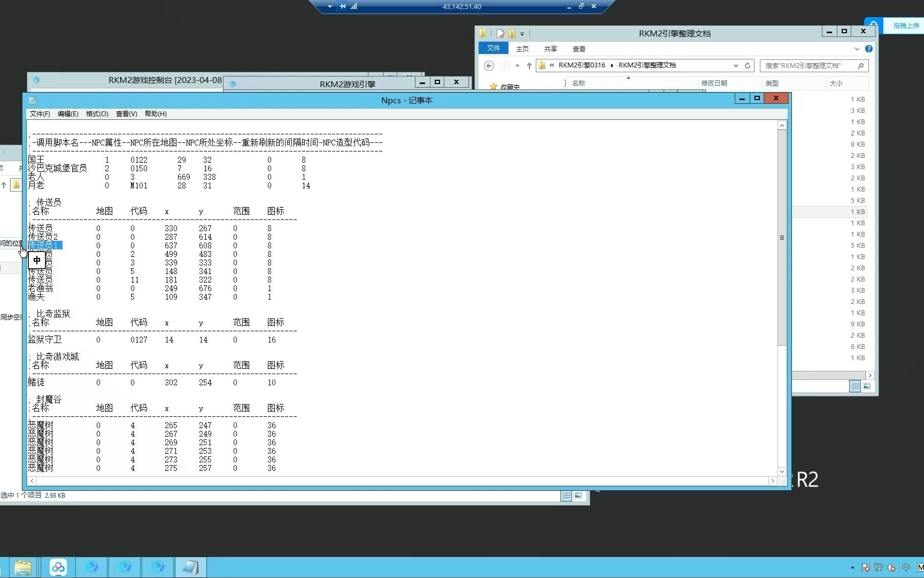Open the 帮助(H) menu in Notepad
This screenshot has width=924, height=578.
pyautogui.click(x=156, y=114)
